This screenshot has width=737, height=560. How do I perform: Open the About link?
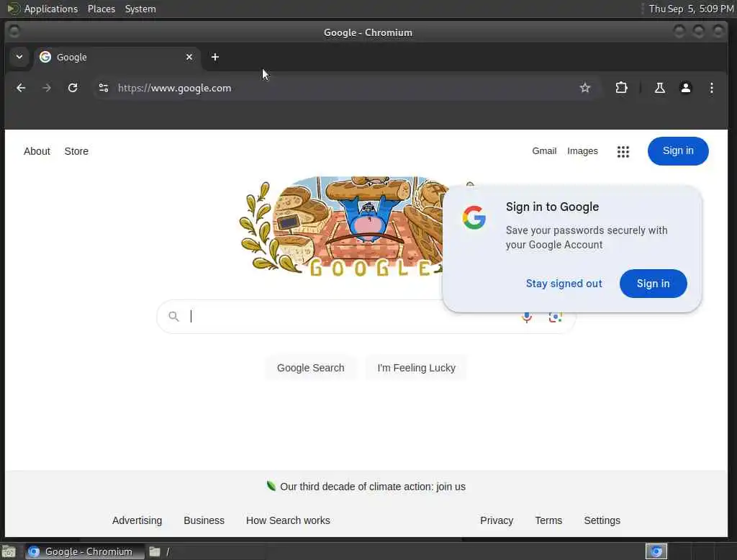(x=37, y=151)
